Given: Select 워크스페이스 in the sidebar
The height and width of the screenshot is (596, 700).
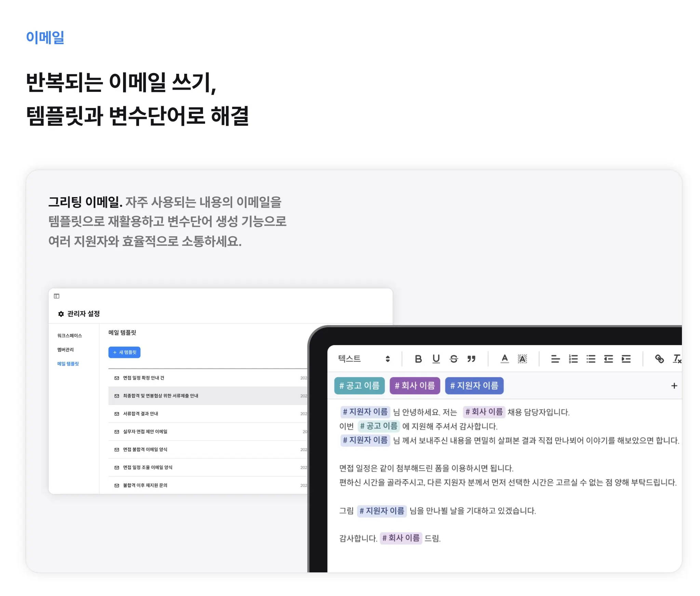Looking at the screenshot, I should (69, 335).
